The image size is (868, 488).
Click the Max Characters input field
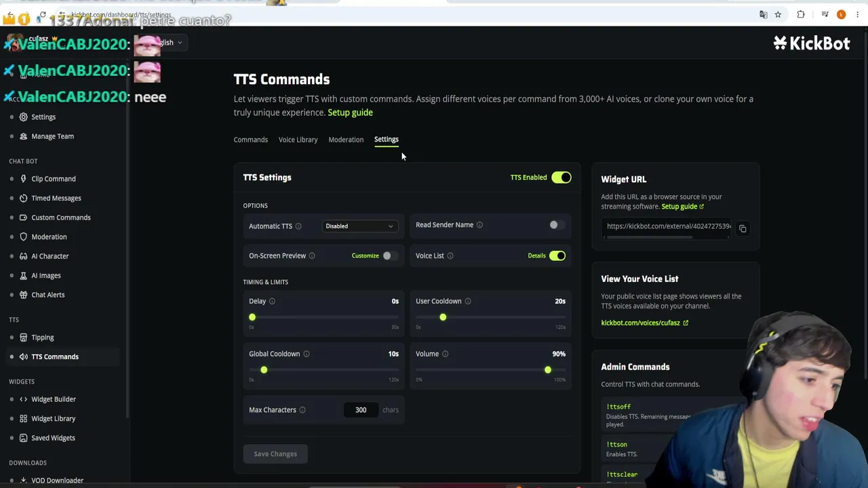point(361,410)
